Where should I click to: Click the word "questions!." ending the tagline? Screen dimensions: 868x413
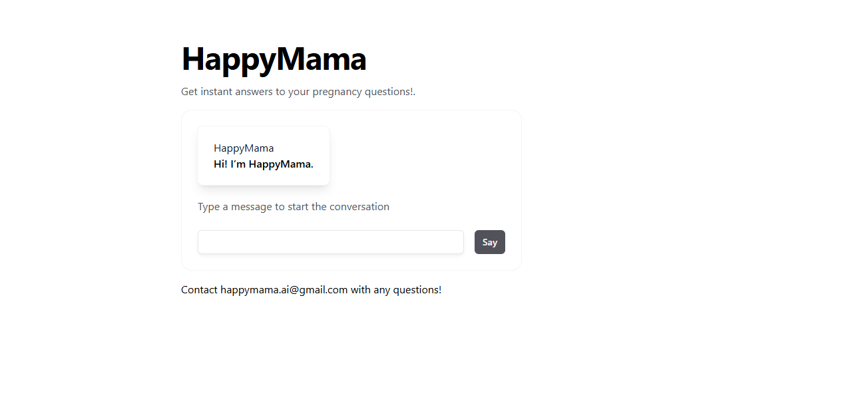tap(390, 92)
